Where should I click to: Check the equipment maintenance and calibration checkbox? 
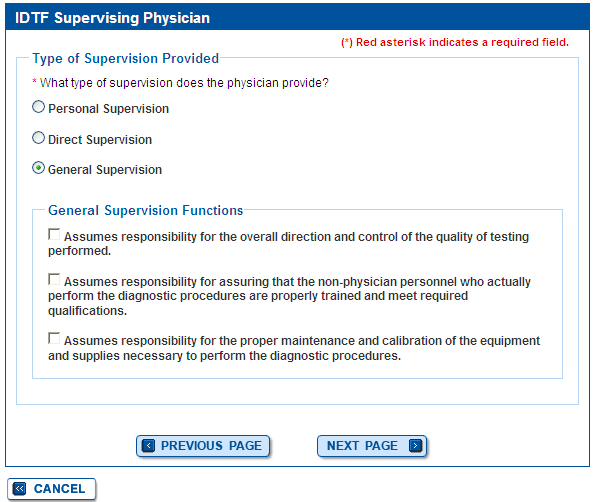click(54, 339)
